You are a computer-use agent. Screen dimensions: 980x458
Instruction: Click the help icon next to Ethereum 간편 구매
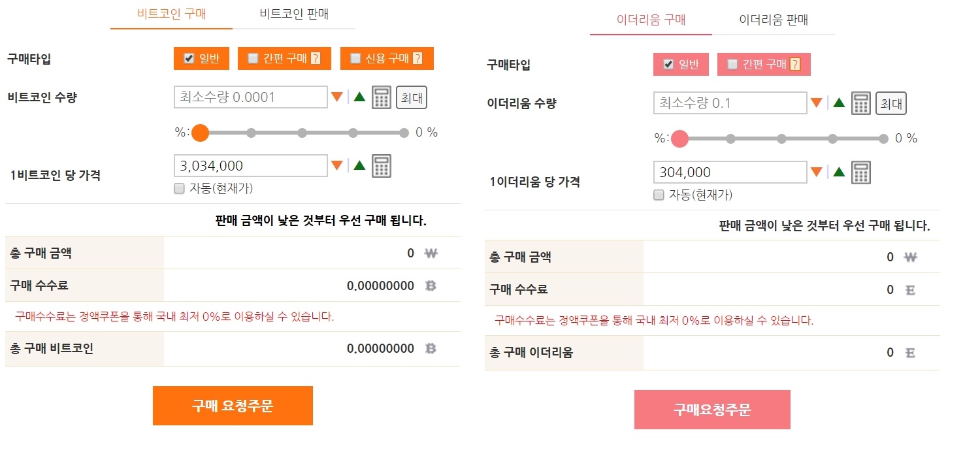click(x=796, y=64)
